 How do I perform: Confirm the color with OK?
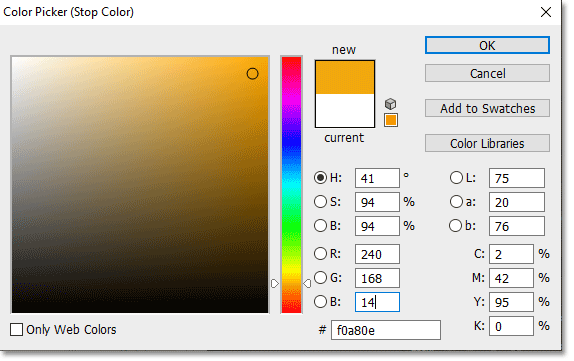(487, 45)
